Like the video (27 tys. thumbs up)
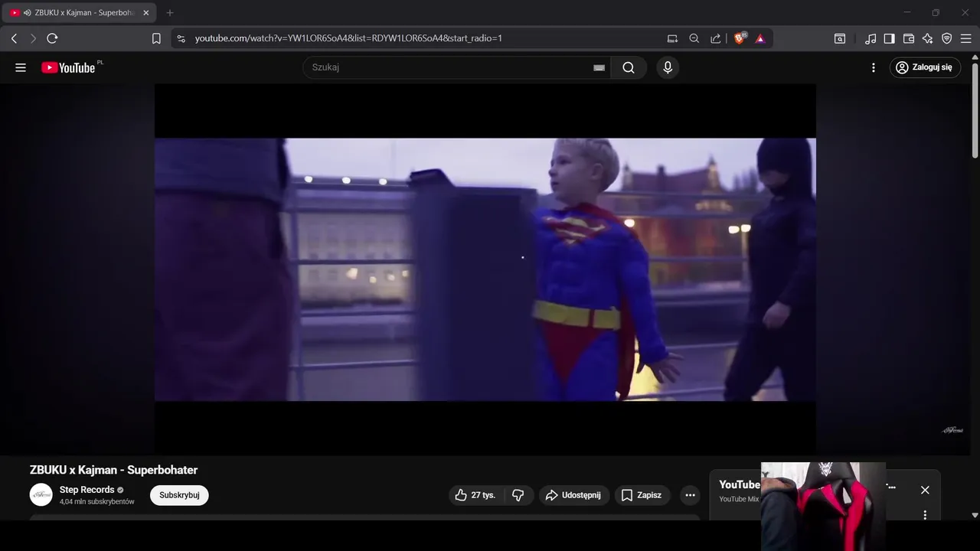 click(475, 495)
